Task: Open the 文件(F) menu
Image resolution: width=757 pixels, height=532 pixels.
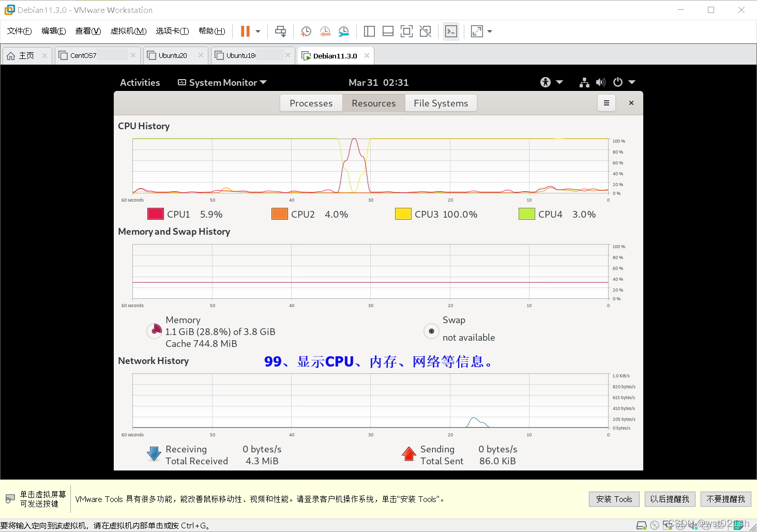Action: click(x=20, y=31)
